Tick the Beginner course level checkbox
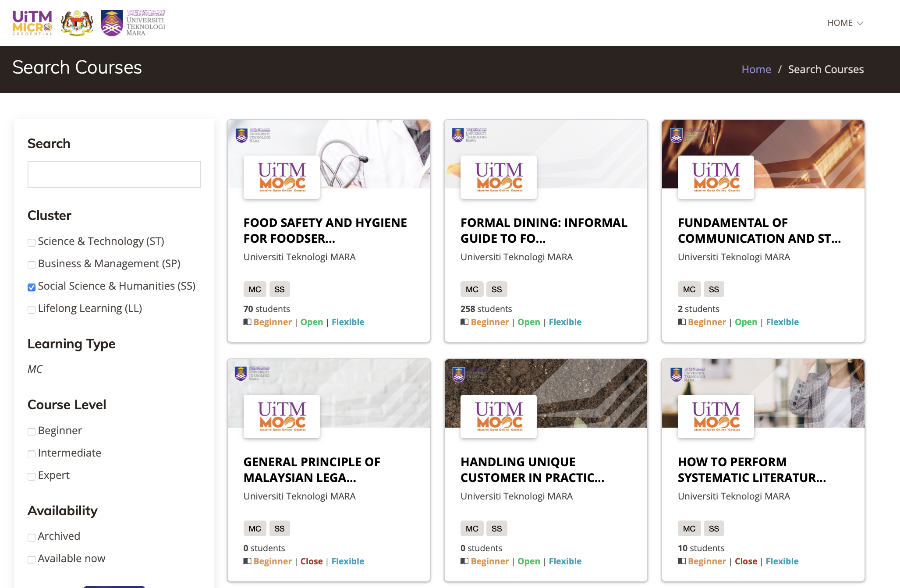The width and height of the screenshot is (900, 588). point(32,432)
